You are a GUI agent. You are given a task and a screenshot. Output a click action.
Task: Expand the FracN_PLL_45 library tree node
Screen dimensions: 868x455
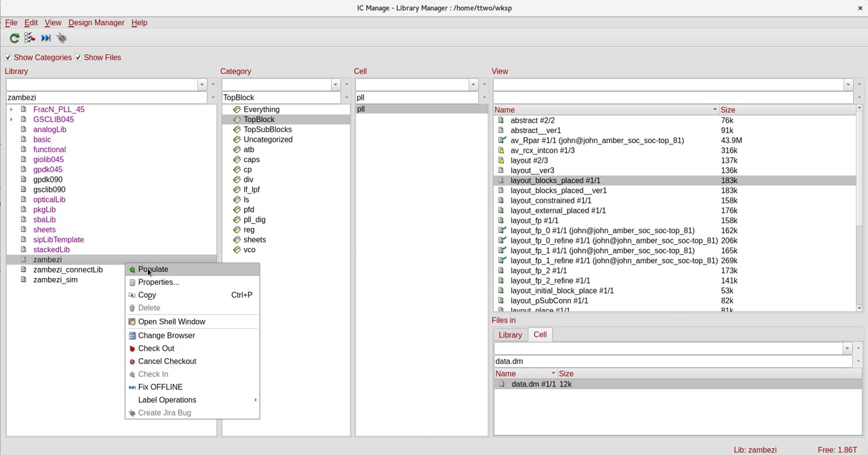pos(11,109)
